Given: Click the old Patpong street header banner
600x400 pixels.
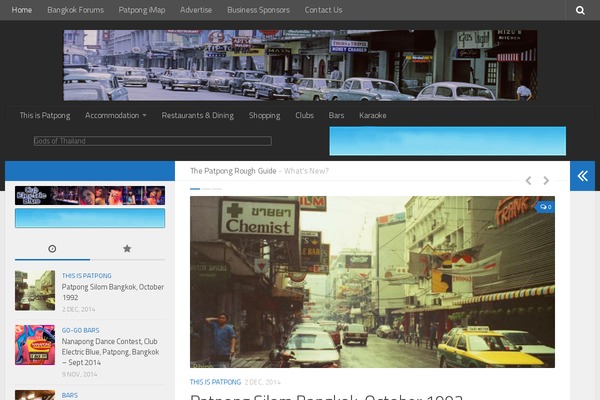Looking at the screenshot, I should (x=300, y=65).
